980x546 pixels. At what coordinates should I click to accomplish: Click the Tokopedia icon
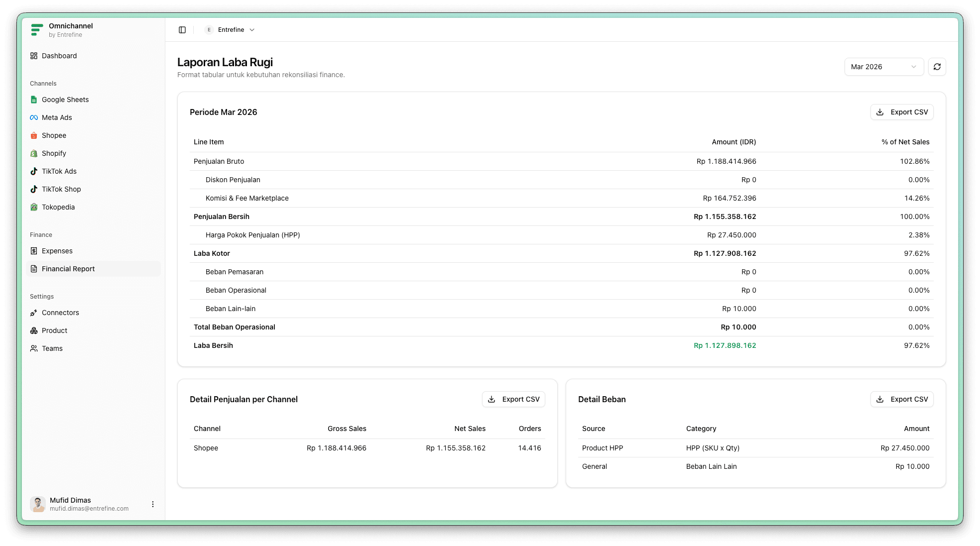34,207
